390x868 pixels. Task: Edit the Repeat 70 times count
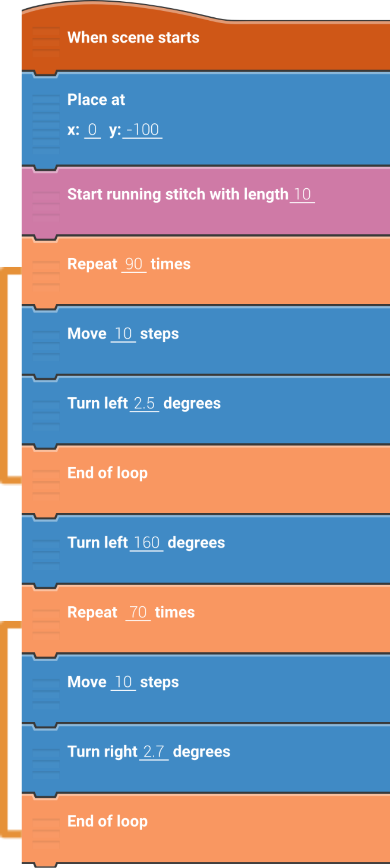(x=138, y=612)
